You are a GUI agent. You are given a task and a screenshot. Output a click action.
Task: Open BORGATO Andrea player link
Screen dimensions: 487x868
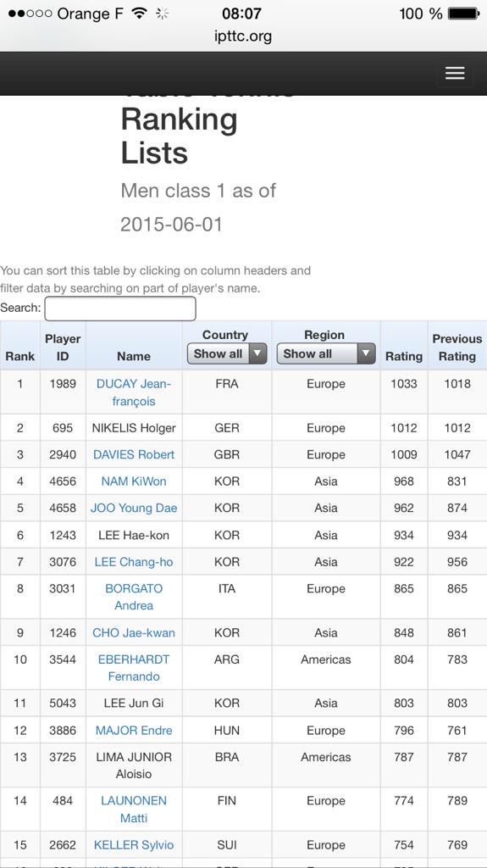point(134,597)
